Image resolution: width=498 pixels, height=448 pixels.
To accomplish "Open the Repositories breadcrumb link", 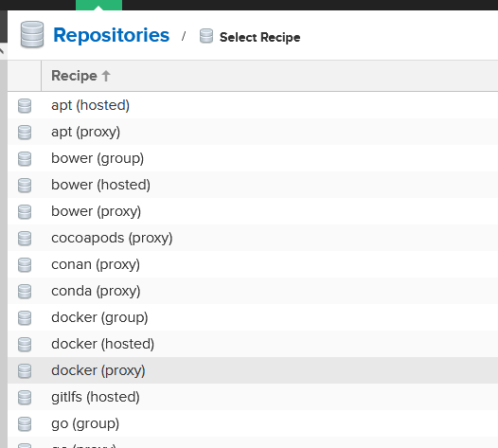I will tap(111, 35).
